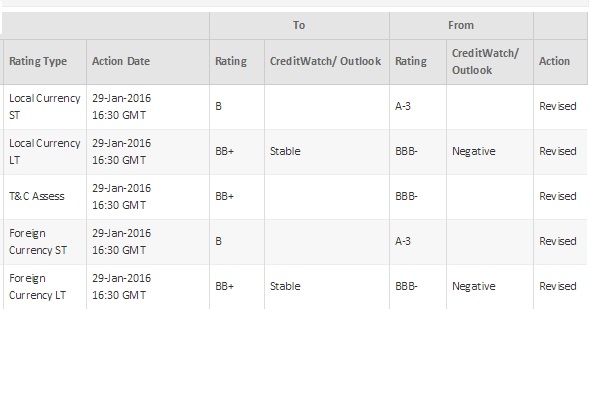Click CreditWatch/ Outlook header under To
This screenshot has width=595, height=412.
pos(326,61)
